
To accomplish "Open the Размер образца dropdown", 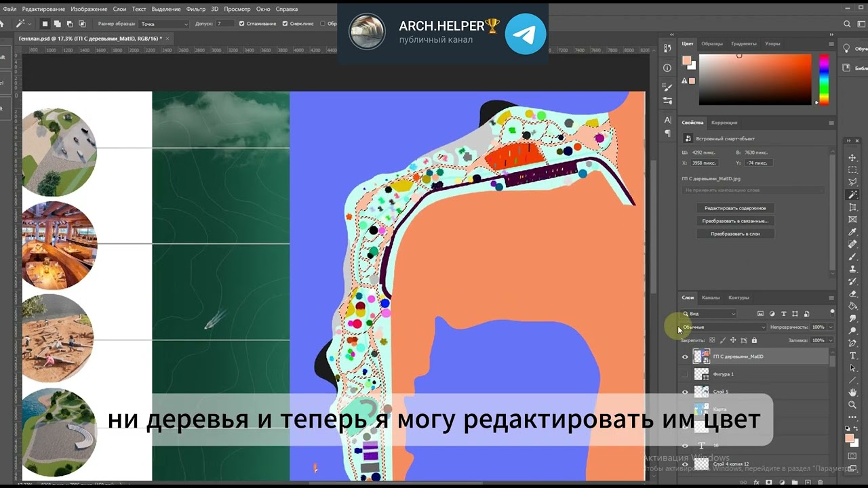I will click(164, 24).
